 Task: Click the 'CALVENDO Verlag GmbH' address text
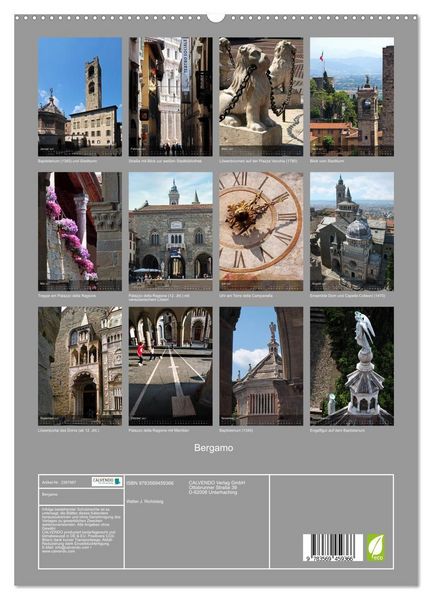tap(217, 488)
